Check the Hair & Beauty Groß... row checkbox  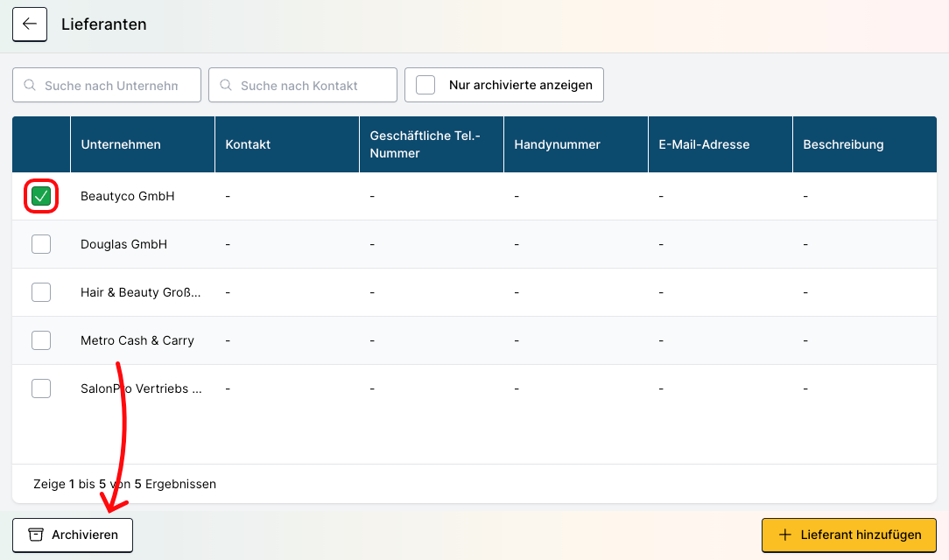tap(41, 292)
